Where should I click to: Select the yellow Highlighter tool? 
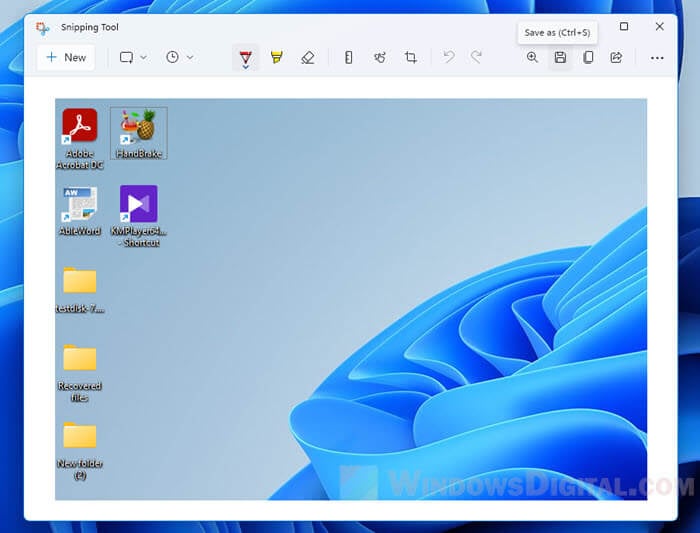tap(276, 57)
